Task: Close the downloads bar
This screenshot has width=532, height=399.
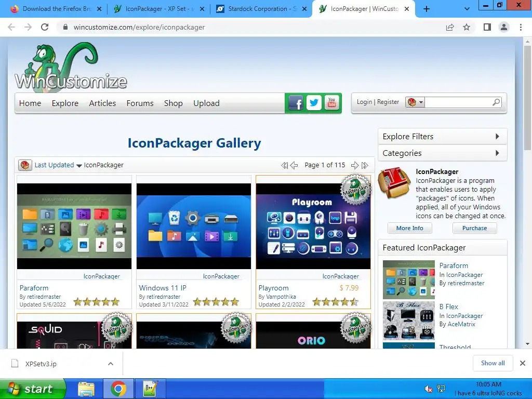Action: [523, 363]
